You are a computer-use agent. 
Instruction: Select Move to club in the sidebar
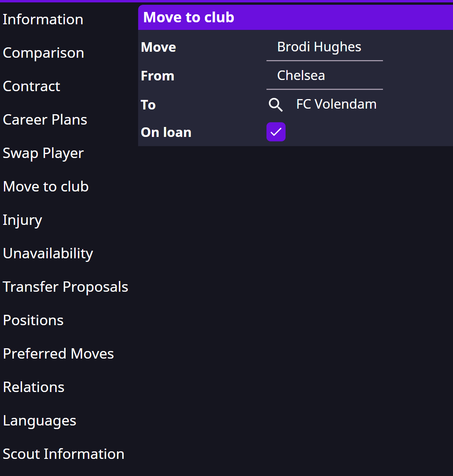coord(46,186)
